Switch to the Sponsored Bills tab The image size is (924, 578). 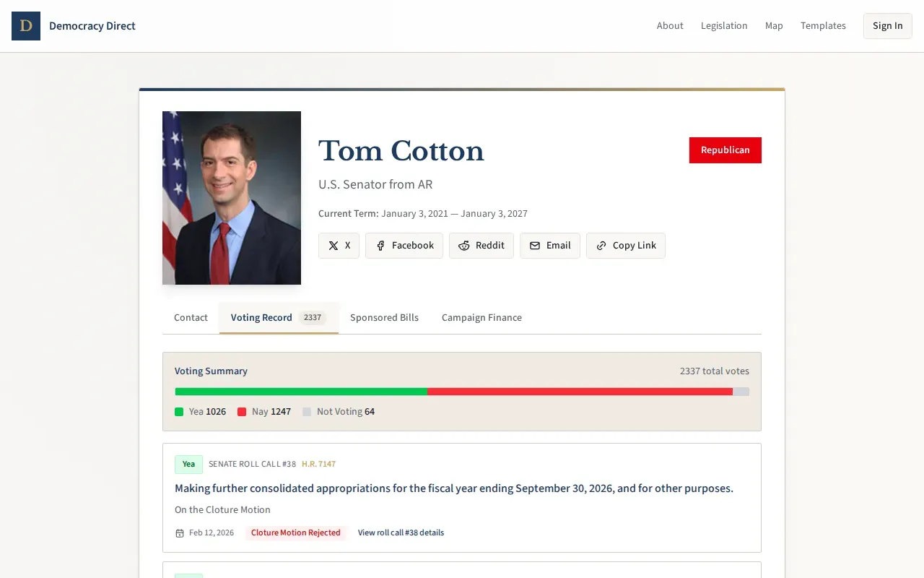384,317
